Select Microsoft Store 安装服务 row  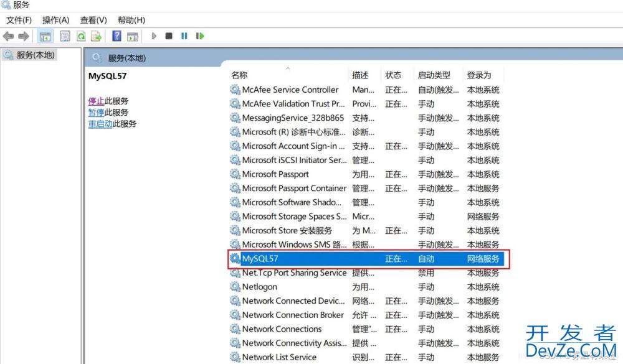click(x=366, y=230)
